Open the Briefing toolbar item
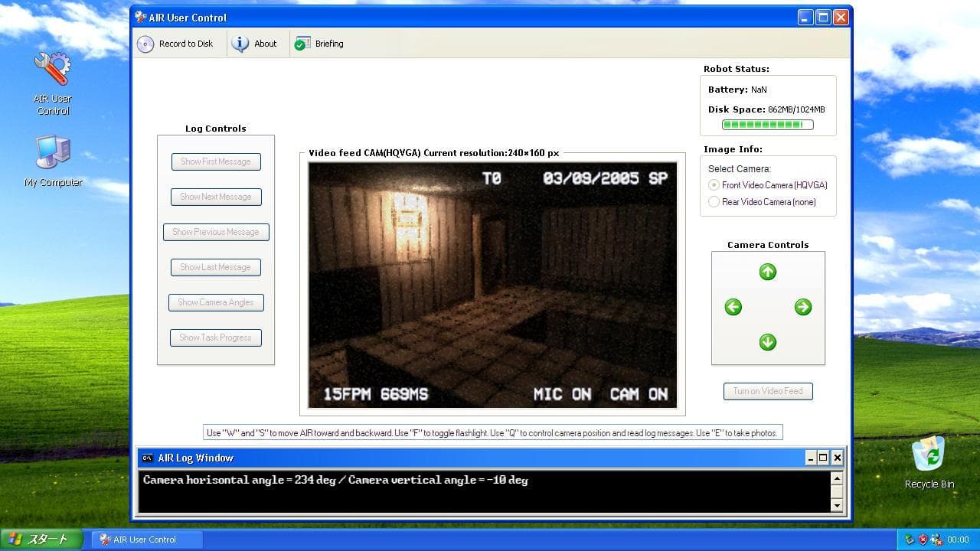 (319, 44)
